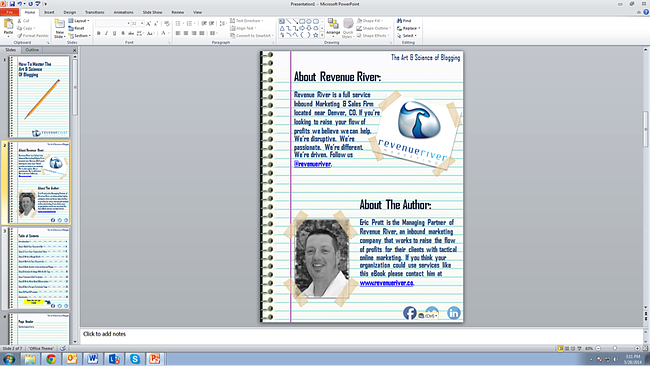
Task: Click the Quick Styles icon
Action: [x=348, y=28]
